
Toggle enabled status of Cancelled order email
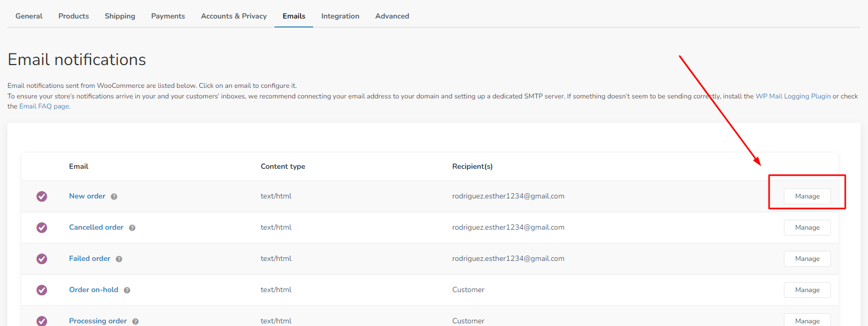pyautogui.click(x=42, y=228)
